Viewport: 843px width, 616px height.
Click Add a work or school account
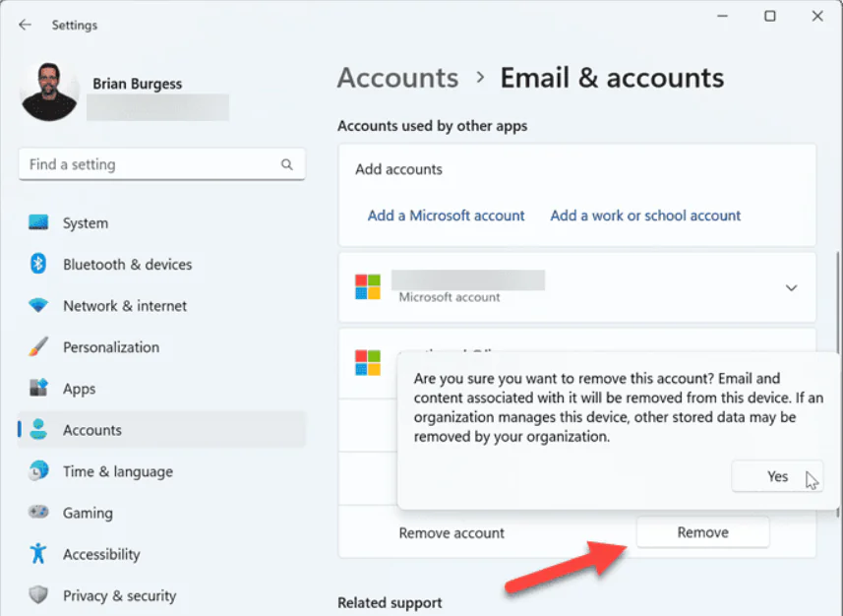click(x=645, y=216)
